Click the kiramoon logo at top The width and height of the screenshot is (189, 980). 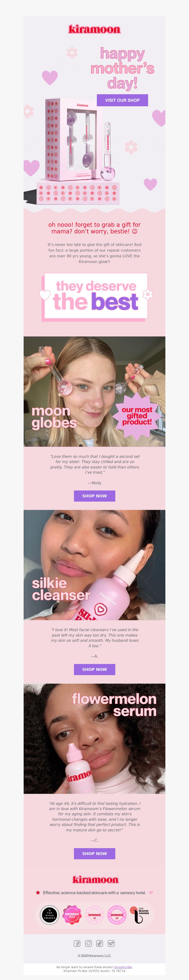coord(94,29)
